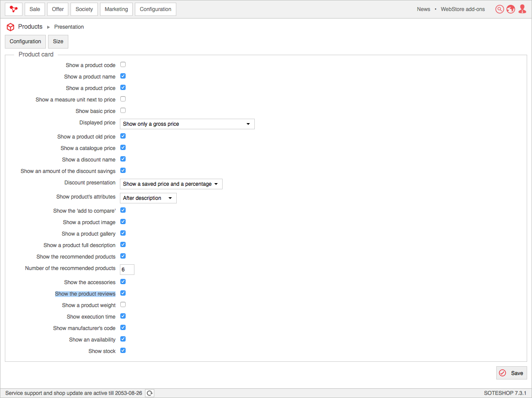Click the Products breadcrumb link

(30, 26)
